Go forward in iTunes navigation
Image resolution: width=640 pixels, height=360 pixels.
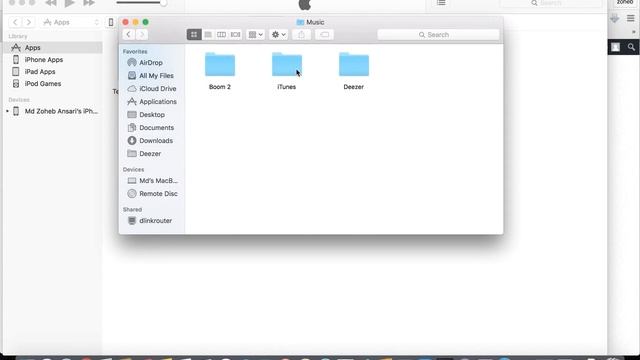pyautogui.click(x=29, y=22)
